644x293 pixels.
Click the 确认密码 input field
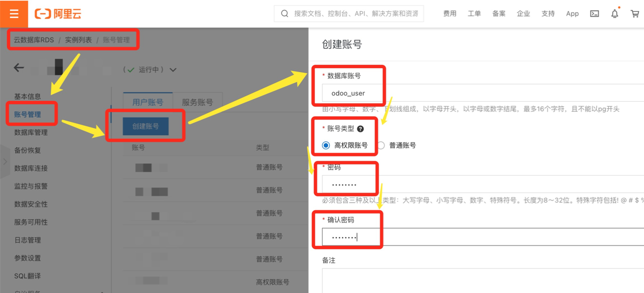tap(483, 237)
